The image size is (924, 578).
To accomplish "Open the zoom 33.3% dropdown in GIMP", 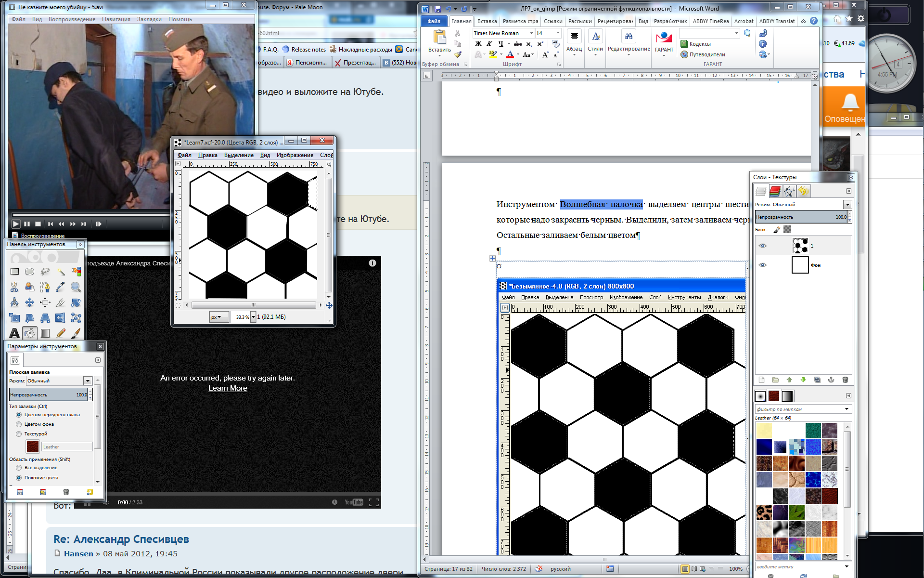I will tap(253, 317).
